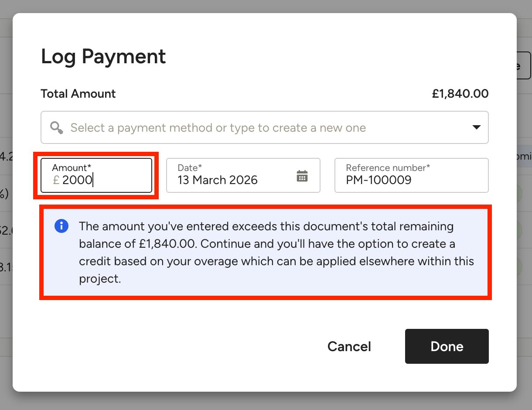Confirm payment with the Done button
Image resolution: width=532 pixels, height=410 pixels.
pos(447,346)
